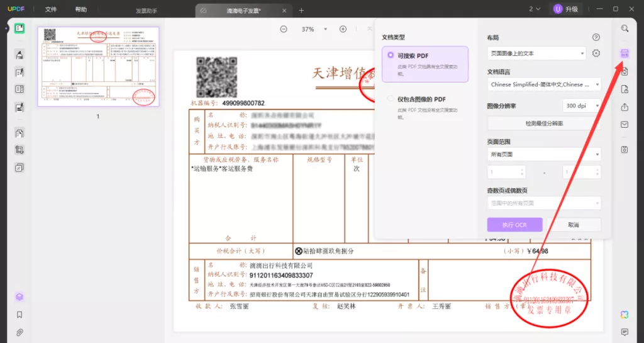Click the 37% zoom value
Screen dimensions: 644x343
point(308,29)
